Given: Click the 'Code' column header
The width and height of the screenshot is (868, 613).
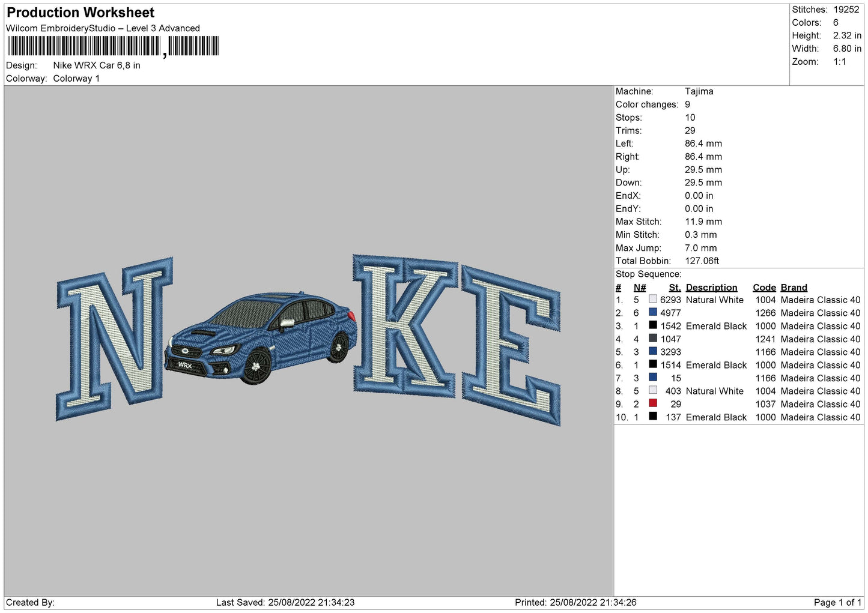Looking at the screenshot, I should (764, 288).
